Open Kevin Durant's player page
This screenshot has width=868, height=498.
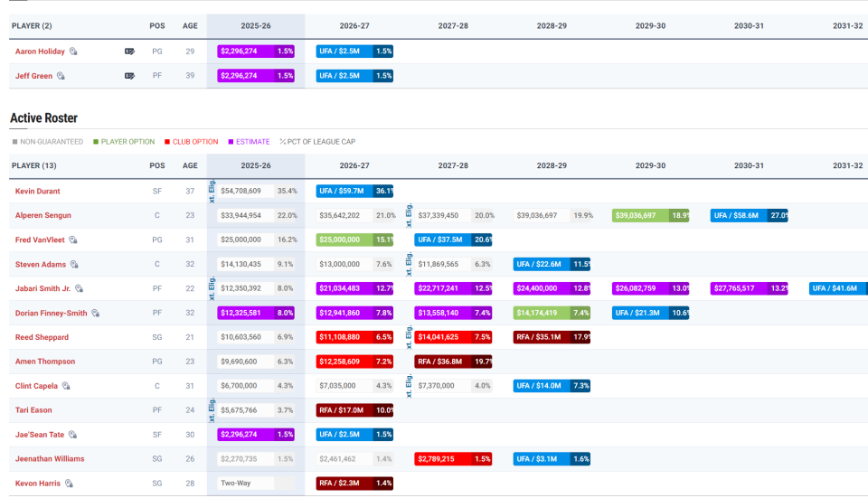point(38,192)
